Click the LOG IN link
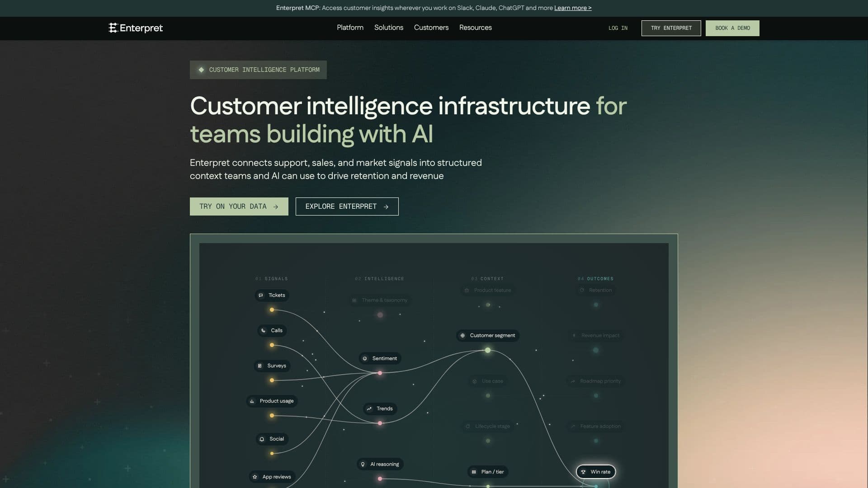This screenshot has width=868, height=488. [618, 28]
